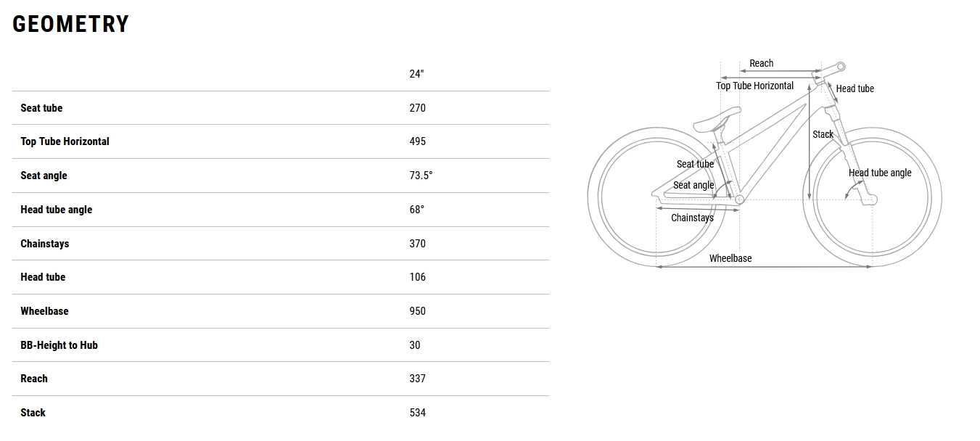
Task: Click the bike saddle in the diagram
Action: [x=717, y=117]
